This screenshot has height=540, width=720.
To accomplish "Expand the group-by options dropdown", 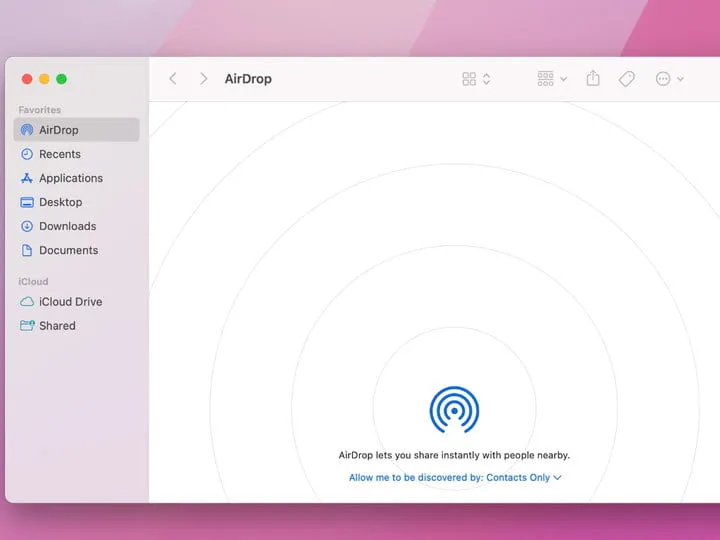I will click(552, 79).
